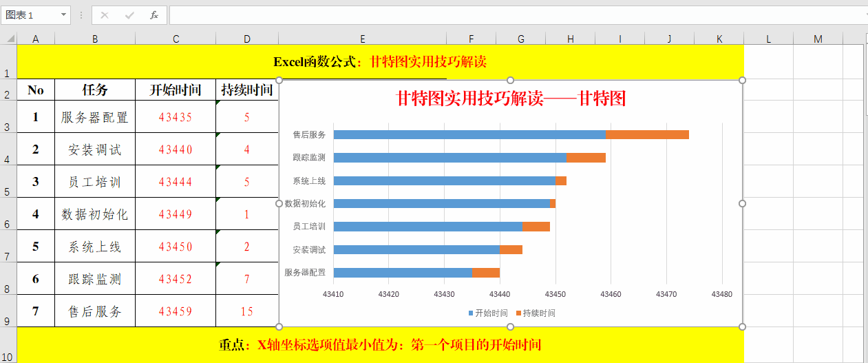Select column D header

pos(247,39)
